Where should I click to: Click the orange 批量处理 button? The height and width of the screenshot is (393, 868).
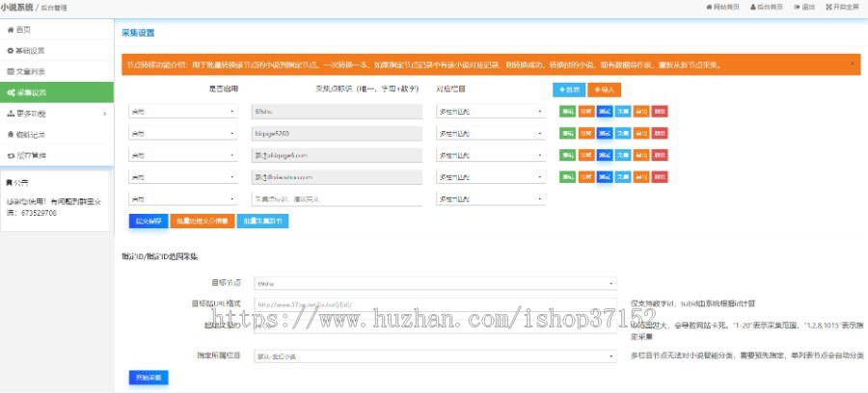[203, 222]
